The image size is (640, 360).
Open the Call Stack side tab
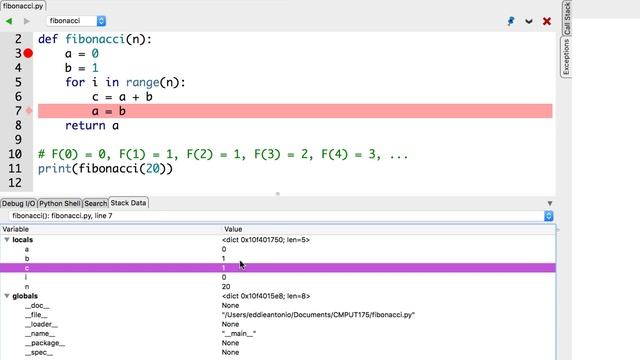coord(567,18)
